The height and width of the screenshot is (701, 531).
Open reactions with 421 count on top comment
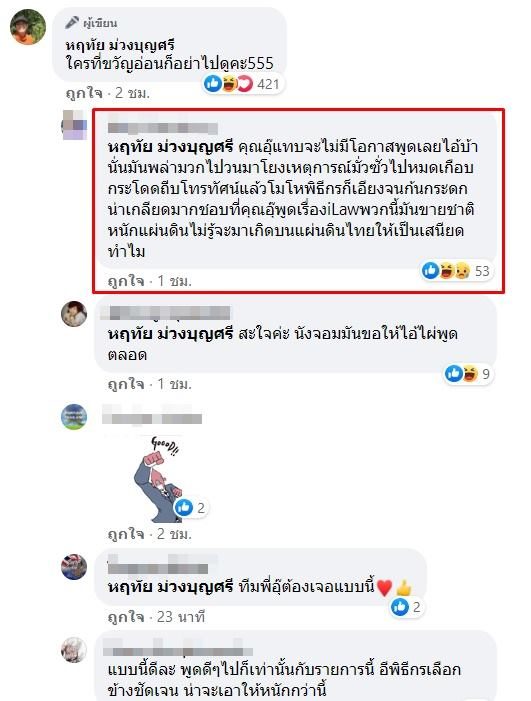coord(243,84)
